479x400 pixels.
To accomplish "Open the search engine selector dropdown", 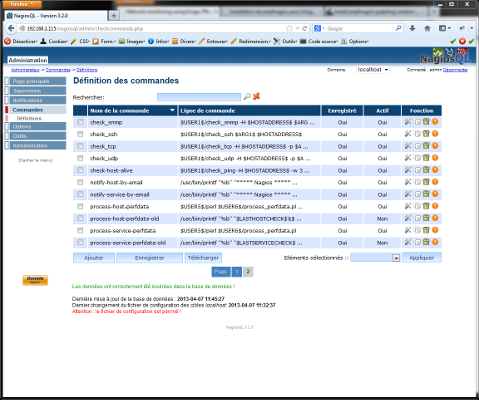I will 319,29.
